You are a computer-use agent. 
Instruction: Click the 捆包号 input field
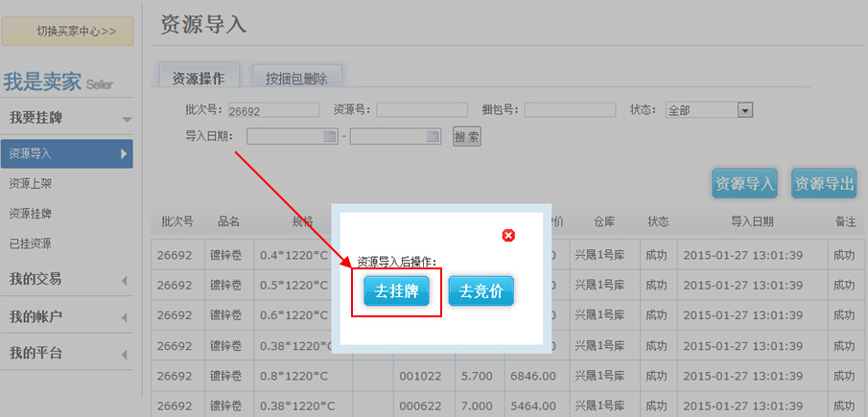click(x=569, y=110)
